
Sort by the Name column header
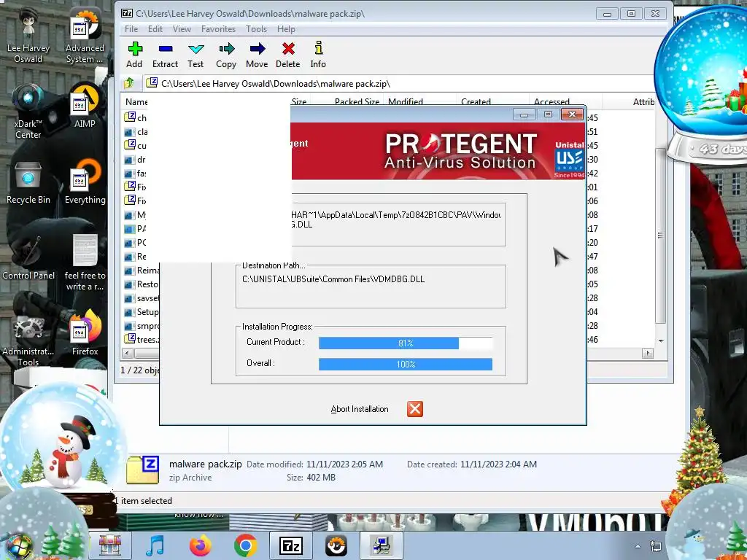(x=136, y=101)
